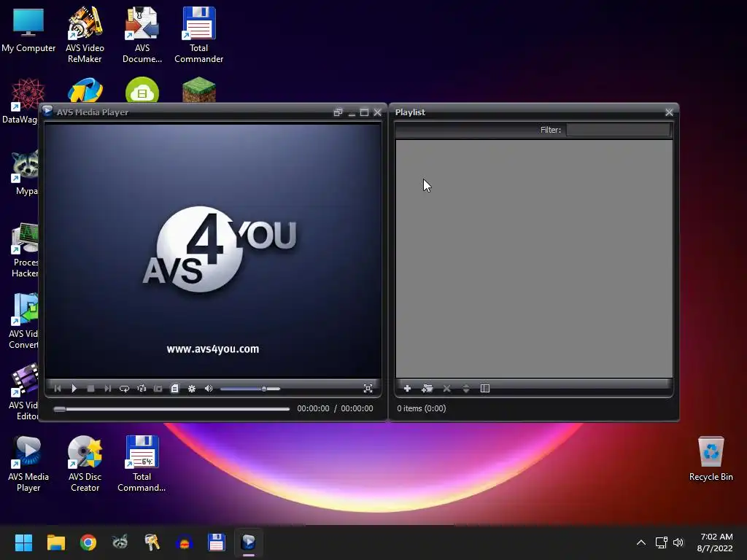Click the Play button in AVS Media Player

click(x=74, y=389)
